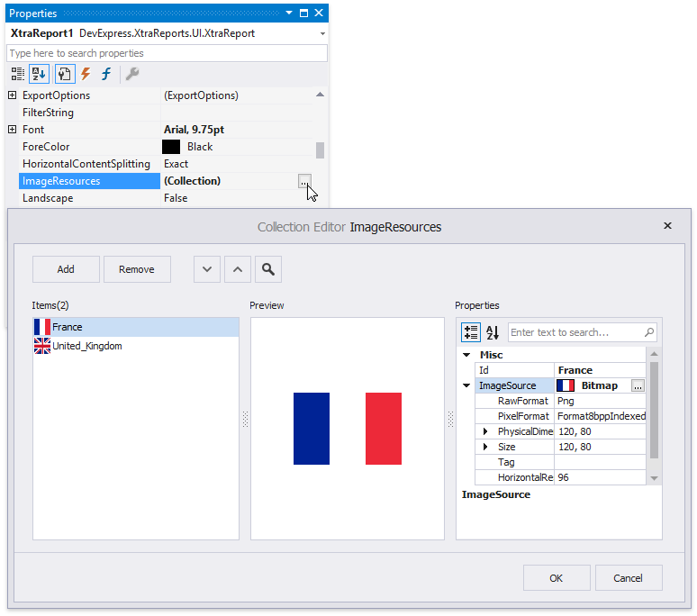Click the PixelFormat Format8bppIndexed value

point(601,416)
